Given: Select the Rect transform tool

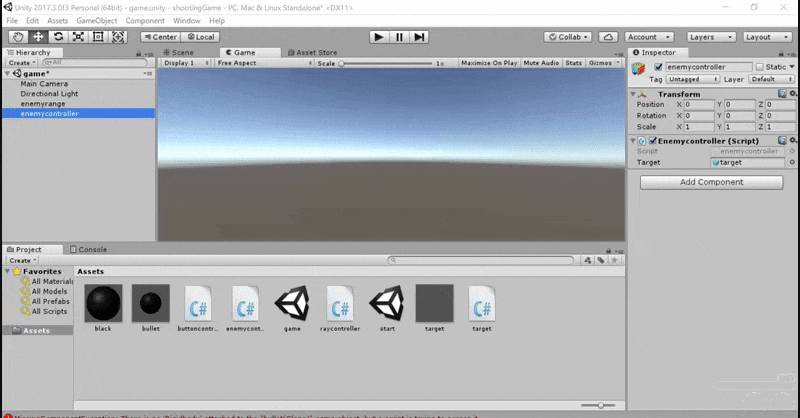Looking at the screenshot, I should tap(98, 37).
